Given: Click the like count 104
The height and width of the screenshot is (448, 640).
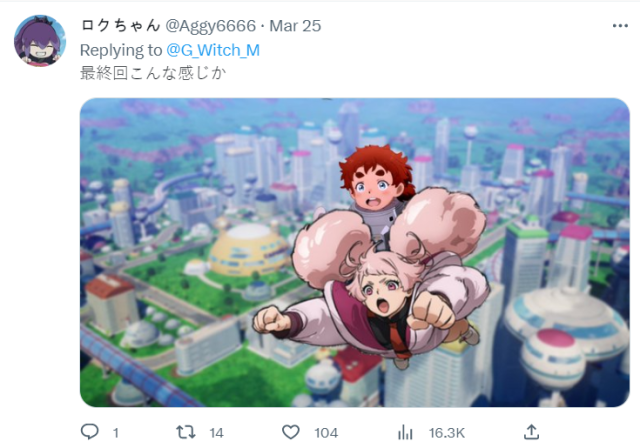Looking at the screenshot, I should [326, 433].
